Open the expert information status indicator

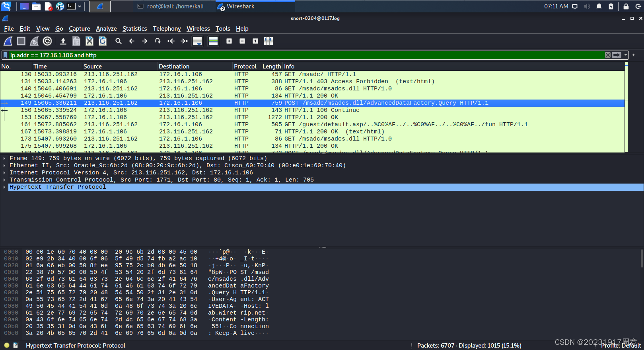click(x=7, y=346)
